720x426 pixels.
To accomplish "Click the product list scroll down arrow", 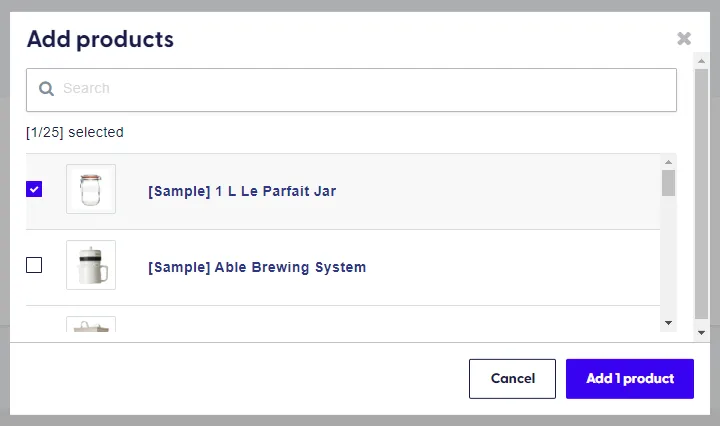I will 669,323.
